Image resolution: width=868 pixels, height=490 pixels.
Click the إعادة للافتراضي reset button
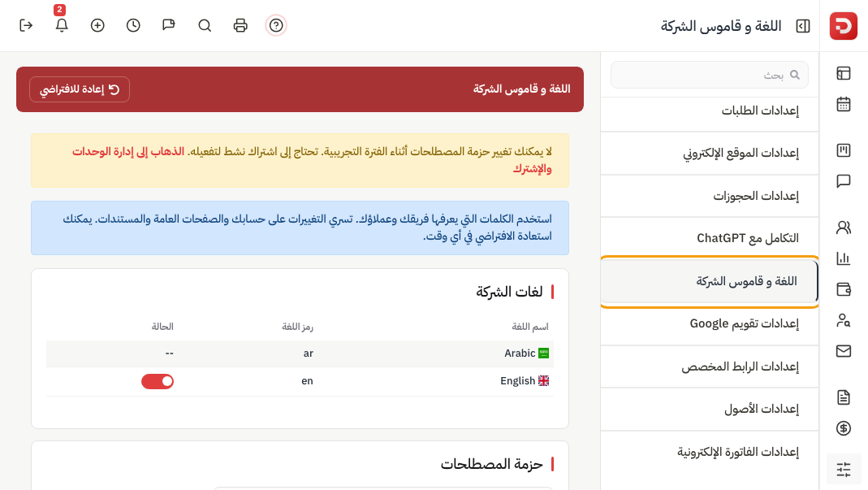(x=80, y=89)
